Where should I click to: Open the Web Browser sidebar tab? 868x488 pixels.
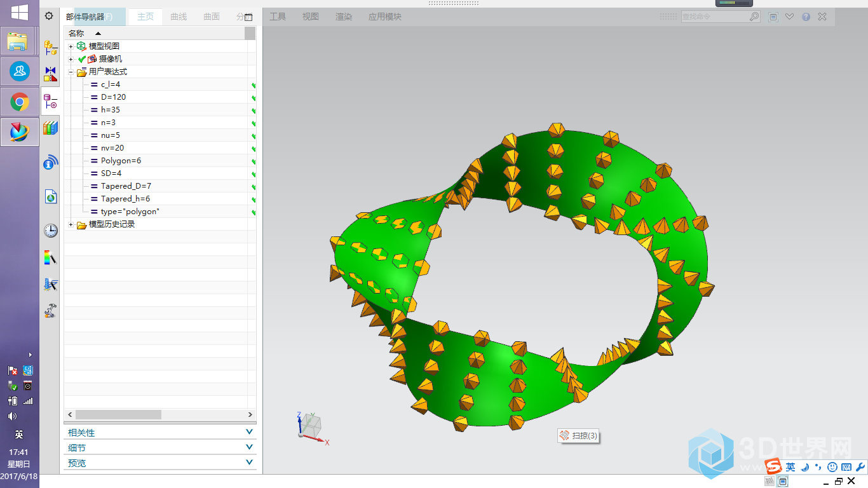coord(50,196)
